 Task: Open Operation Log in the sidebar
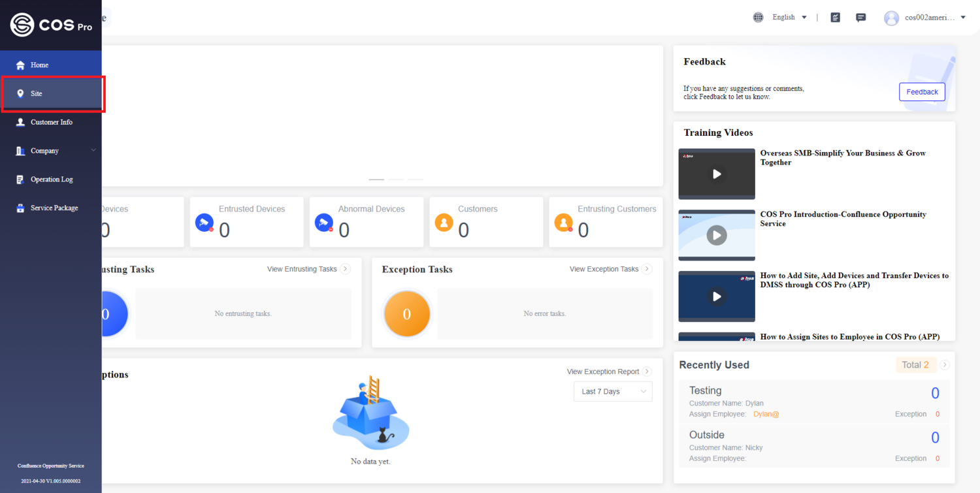[x=51, y=180]
